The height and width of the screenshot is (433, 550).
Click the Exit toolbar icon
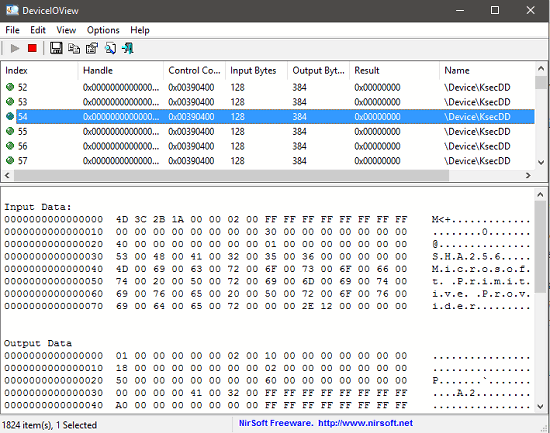pyautogui.click(x=128, y=48)
